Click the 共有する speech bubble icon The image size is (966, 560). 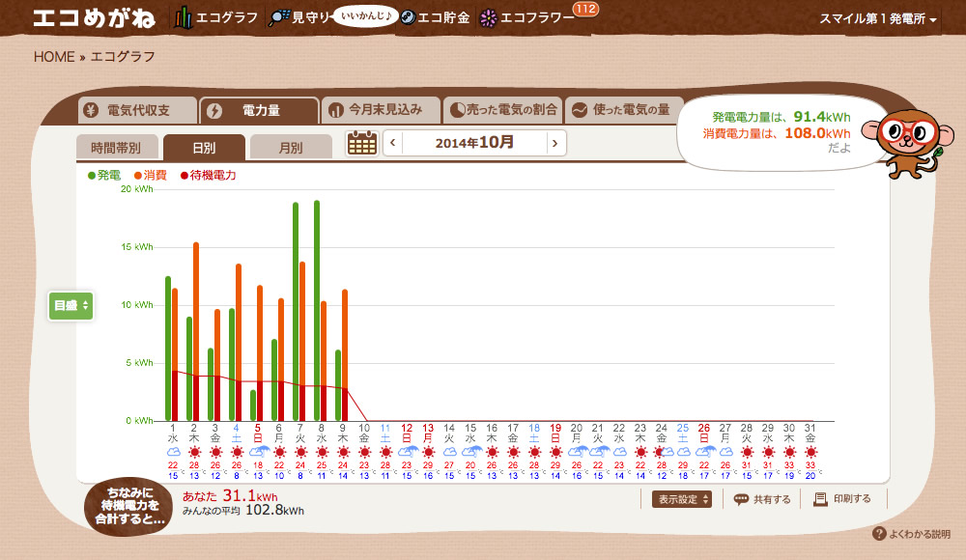coord(741,499)
